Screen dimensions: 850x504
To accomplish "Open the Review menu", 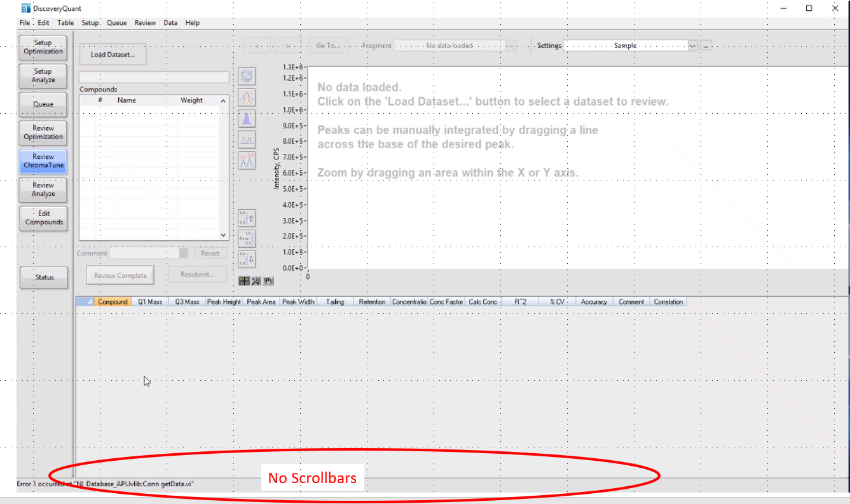I will (x=145, y=23).
